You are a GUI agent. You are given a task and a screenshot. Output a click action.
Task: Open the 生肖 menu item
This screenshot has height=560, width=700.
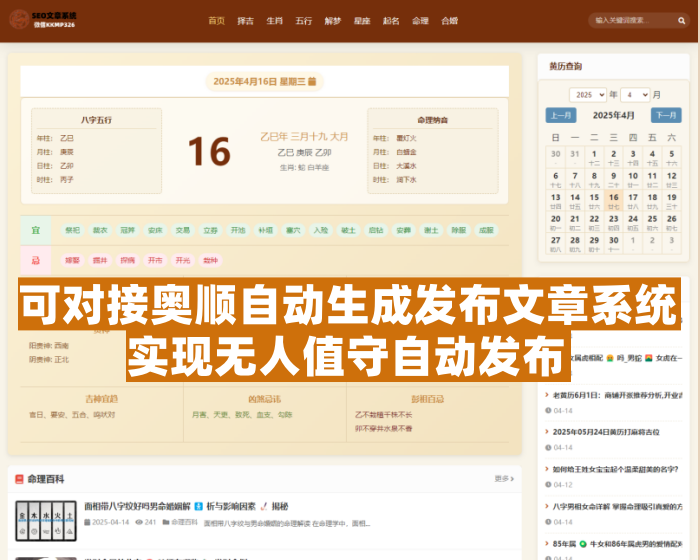click(275, 21)
